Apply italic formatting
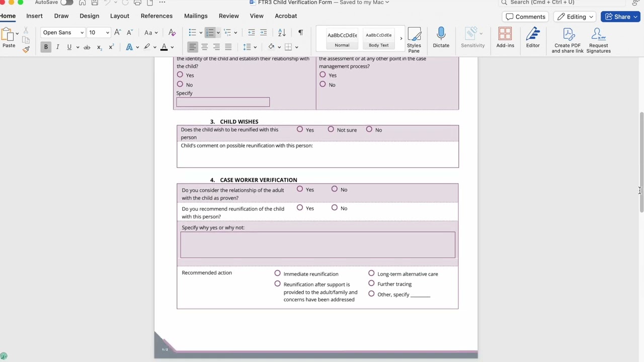The width and height of the screenshot is (644, 362). pos(57,47)
